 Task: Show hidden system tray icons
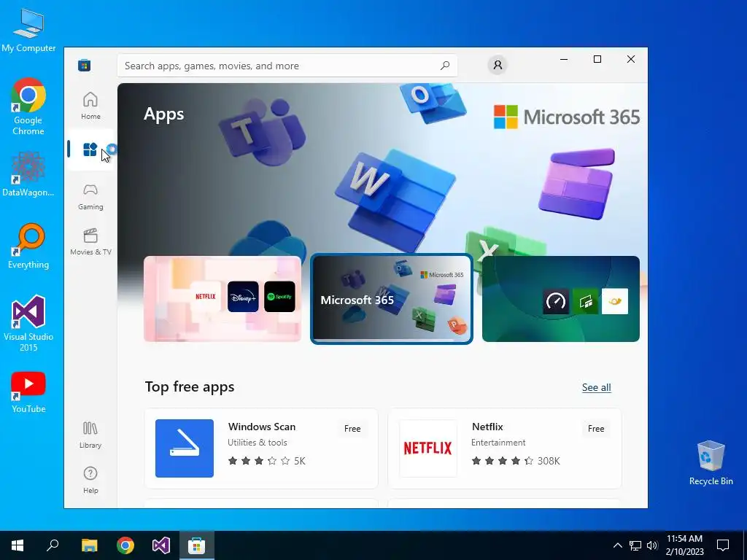[x=617, y=545]
